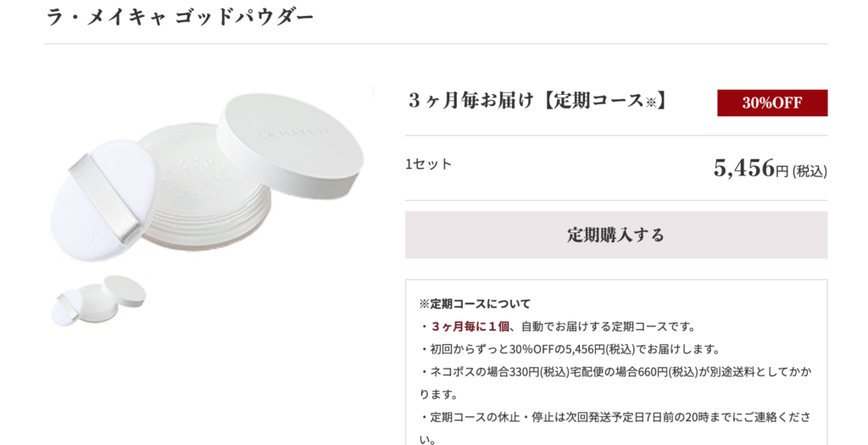Click the red 30%OFF badge
The height and width of the screenshot is (445, 868).
[x=772, y=103]
